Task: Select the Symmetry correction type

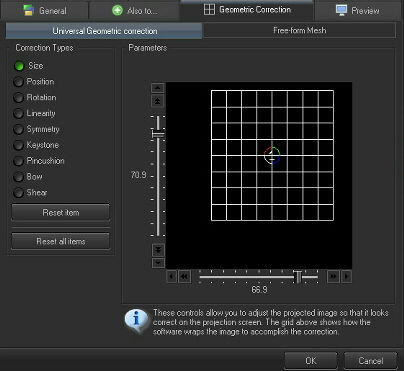Action: (36, 129)
